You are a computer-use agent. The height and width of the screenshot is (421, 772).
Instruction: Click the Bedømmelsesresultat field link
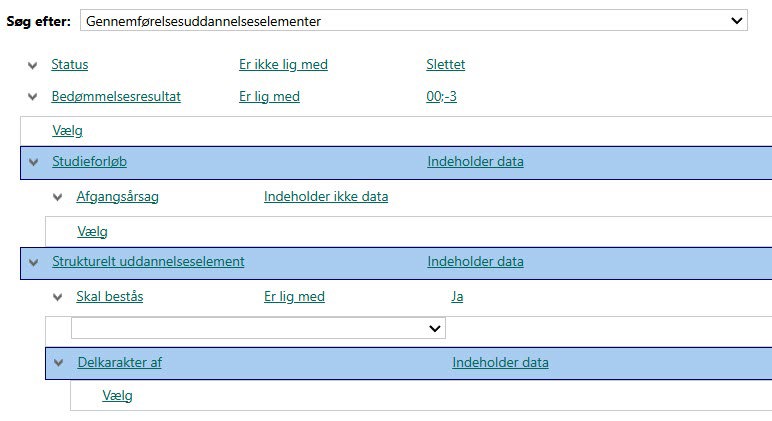pyautogui.click(x=116, y=97)
